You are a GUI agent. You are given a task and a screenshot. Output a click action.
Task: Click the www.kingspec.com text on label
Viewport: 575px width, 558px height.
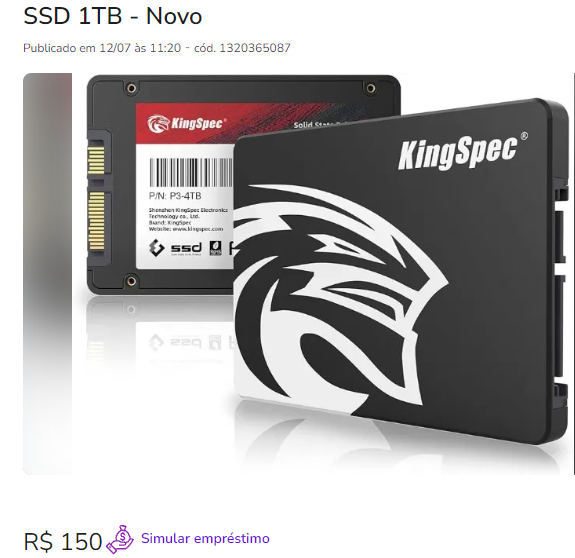(x=198, y=229)
